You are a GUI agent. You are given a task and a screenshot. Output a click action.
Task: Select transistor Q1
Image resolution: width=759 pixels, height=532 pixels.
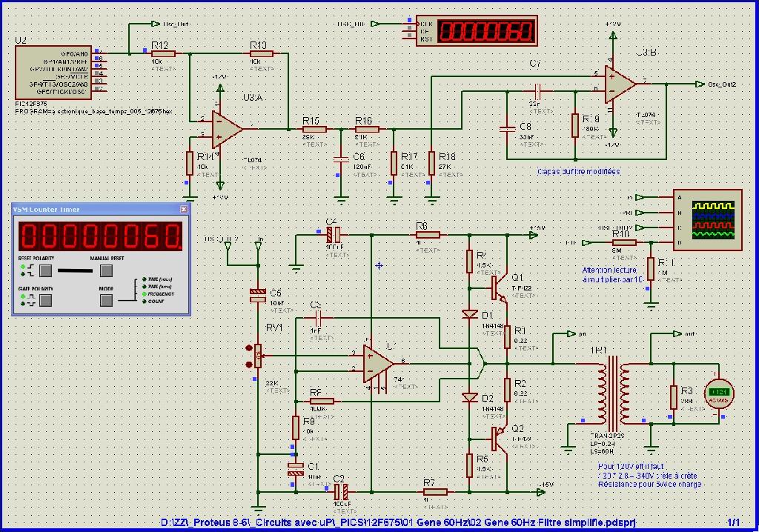499,288
